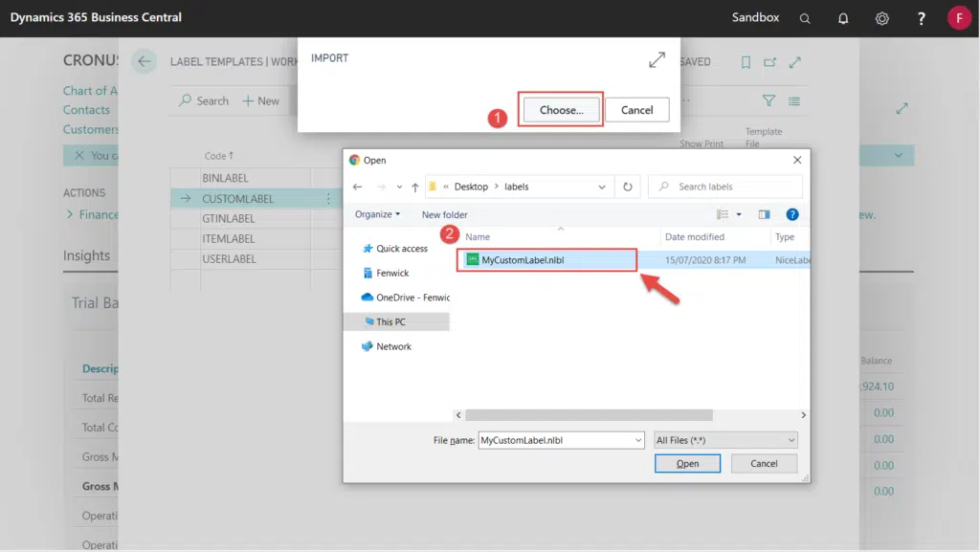Expand the Import dialog to full size
This screenshot has width=980, height=552.
coord(657,59)
